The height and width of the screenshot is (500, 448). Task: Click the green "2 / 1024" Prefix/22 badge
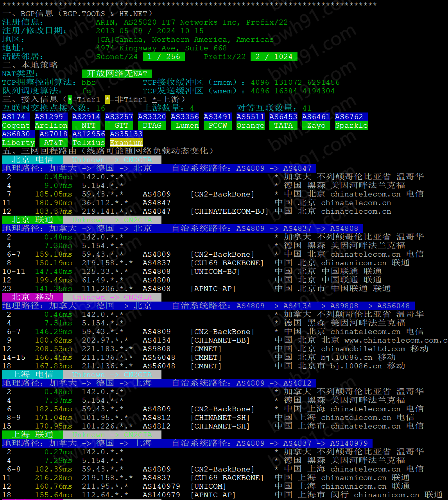pos(274,57)
